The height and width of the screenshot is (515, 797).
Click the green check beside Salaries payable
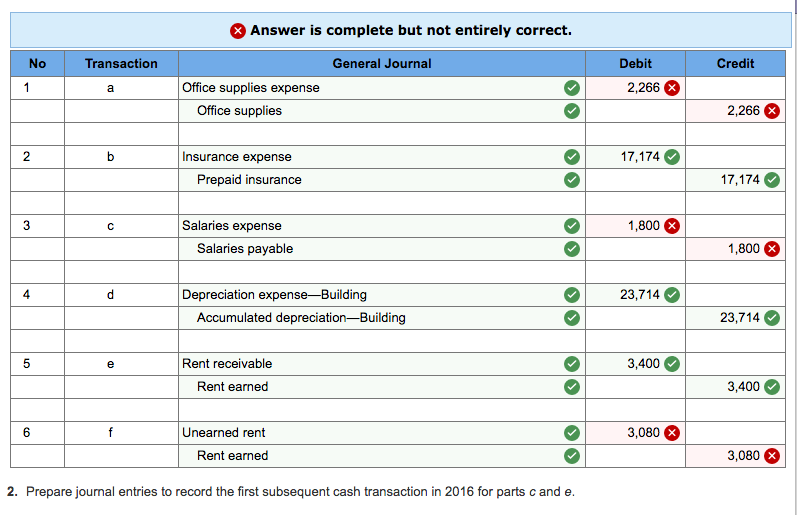(x=570, y=249)
